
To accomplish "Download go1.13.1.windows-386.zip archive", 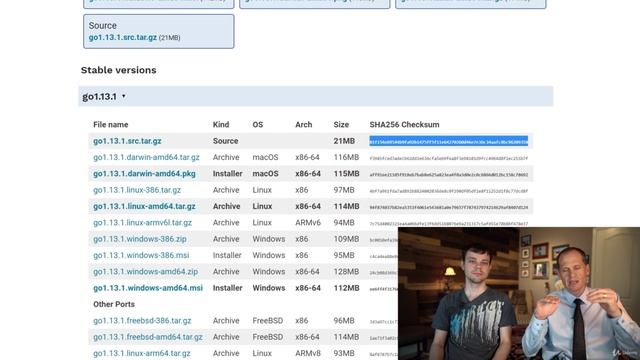I will [140, 239].
